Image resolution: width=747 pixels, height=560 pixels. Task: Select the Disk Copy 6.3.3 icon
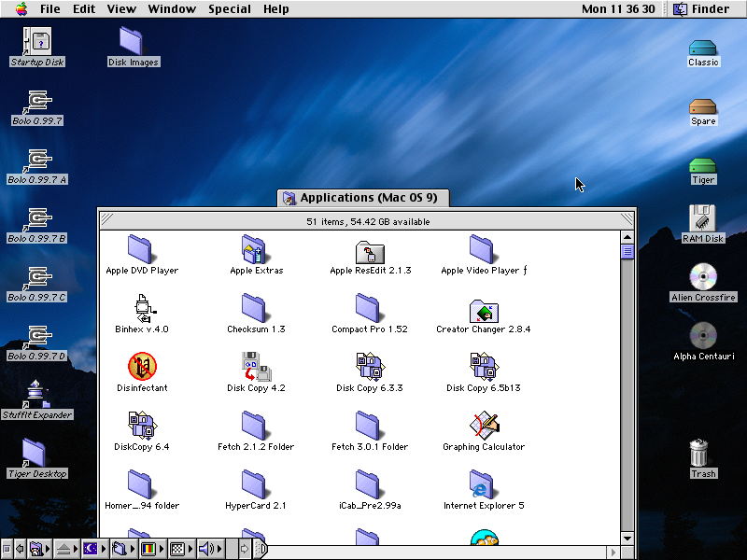pos(370,367)
